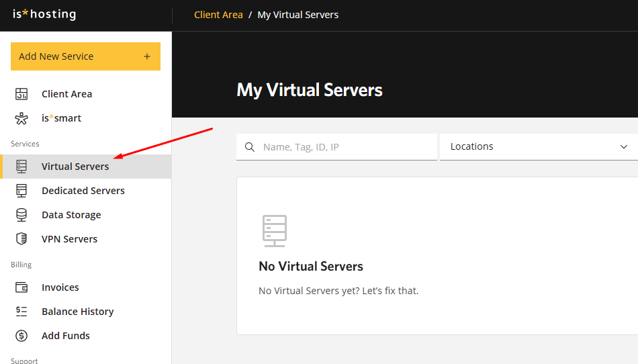Screen dimensions: 638x364
Task: Expand Locations using the chevron arrow
Action: point(624,147)
